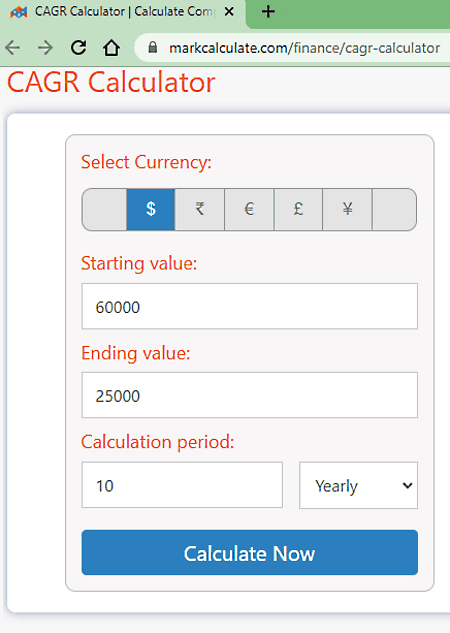The height and width of the screenshot is (633, 450).
Task: Focus the Starting value input field
Action: [x=249, y=306]
